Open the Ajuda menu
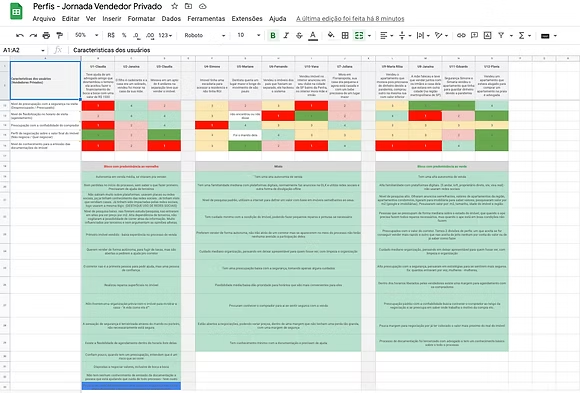Viewport: 580px width, 393px height. point(277,19)
